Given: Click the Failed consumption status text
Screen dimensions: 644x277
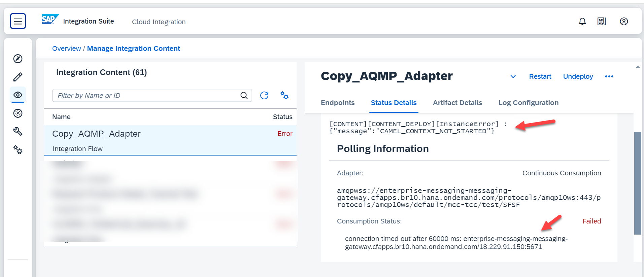Looking at the screenshot, I should point(592,221).
